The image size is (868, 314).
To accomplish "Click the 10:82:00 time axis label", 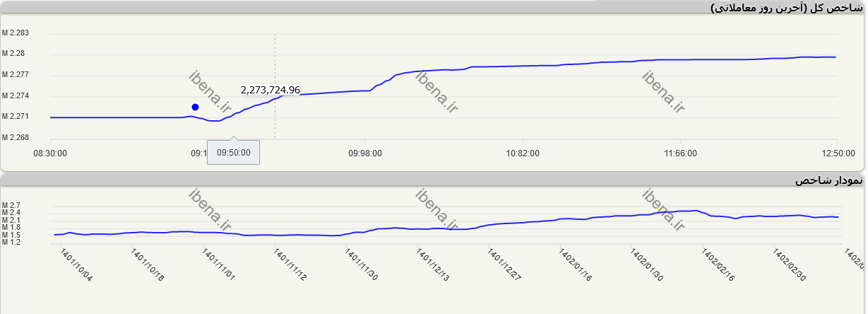I will [x=522, y=153].
